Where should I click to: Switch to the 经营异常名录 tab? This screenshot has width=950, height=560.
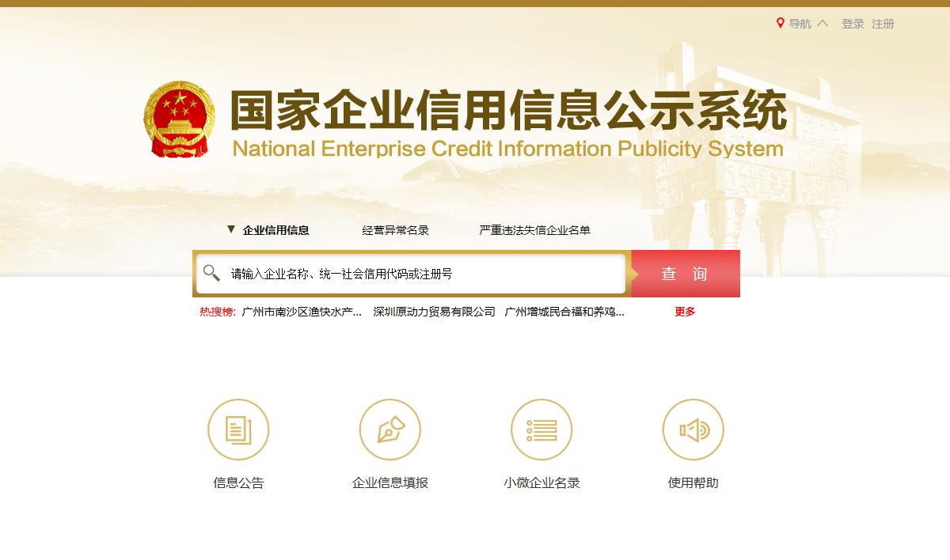pos(395,229)
